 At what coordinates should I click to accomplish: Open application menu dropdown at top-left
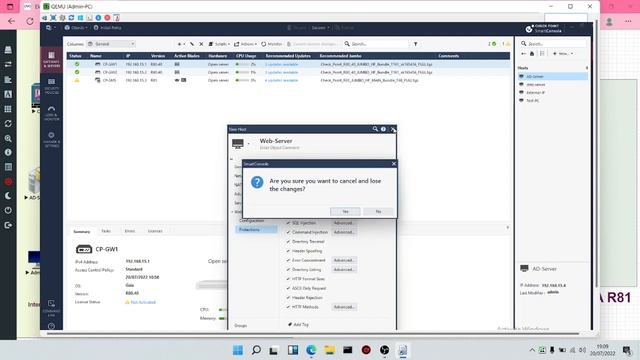[51, 28]
